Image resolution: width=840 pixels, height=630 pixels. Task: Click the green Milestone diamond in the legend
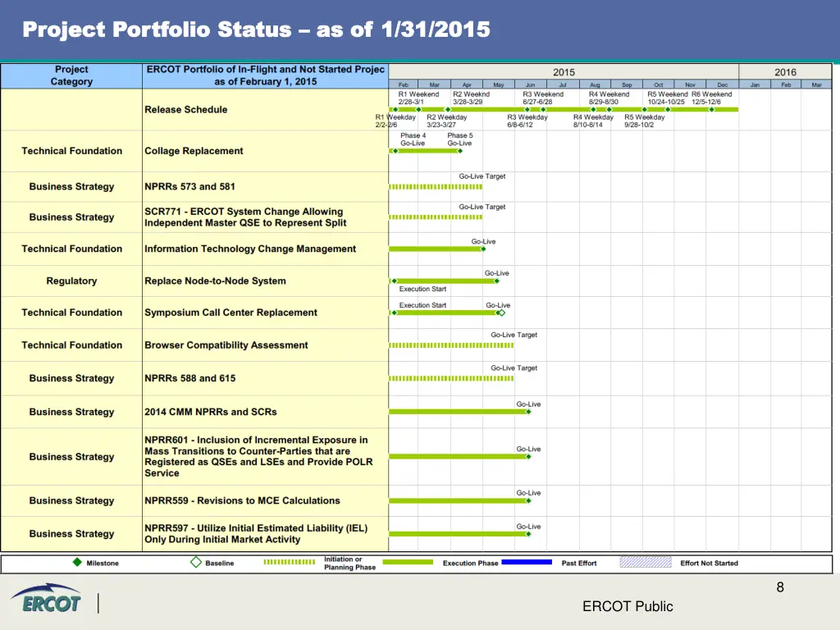[77, 563]
